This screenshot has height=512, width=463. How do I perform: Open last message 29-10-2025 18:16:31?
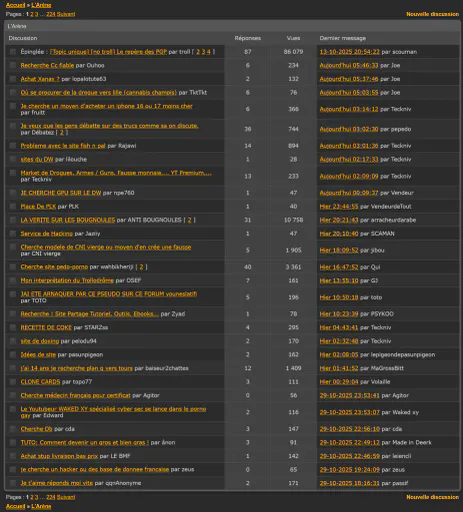pyautogui.click(x=349, y=483)
